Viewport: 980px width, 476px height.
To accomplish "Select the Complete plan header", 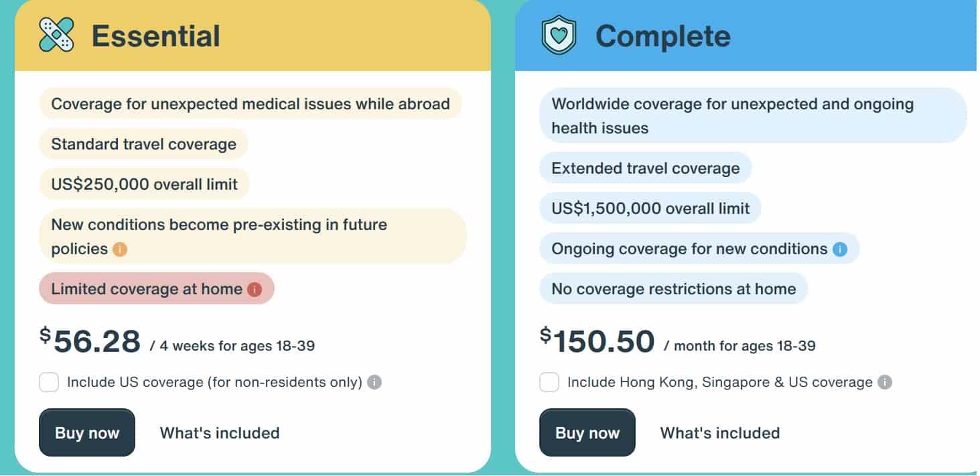I will click(x=746, y=36).
